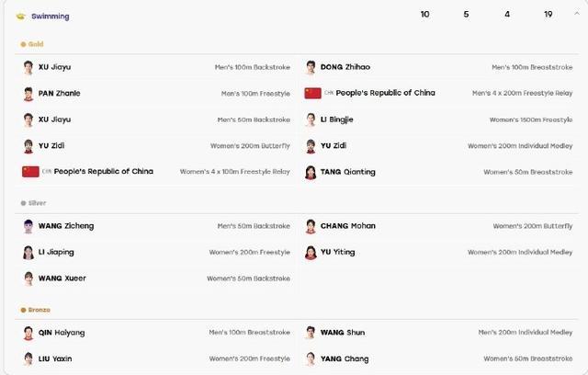Screen dimensions: 588x375
Task: Click the Men's 100m Freestyle event text
Action: point(255,94)
